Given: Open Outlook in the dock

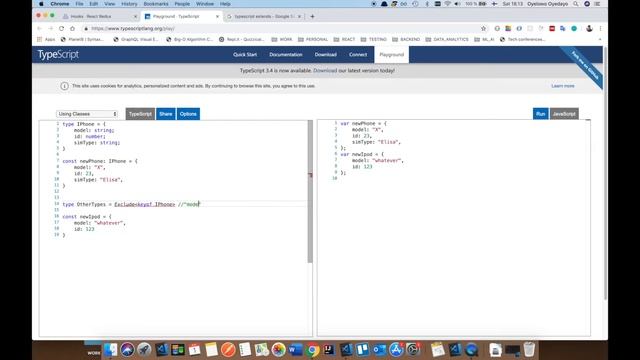Looking at the screenshot, I should (379, 350).
